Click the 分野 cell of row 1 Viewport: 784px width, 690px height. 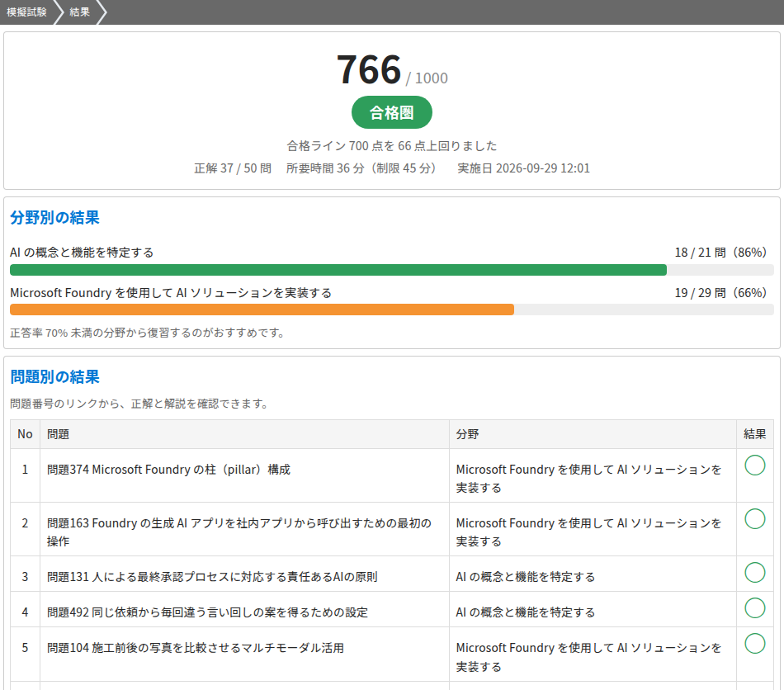tap(593, 475)
